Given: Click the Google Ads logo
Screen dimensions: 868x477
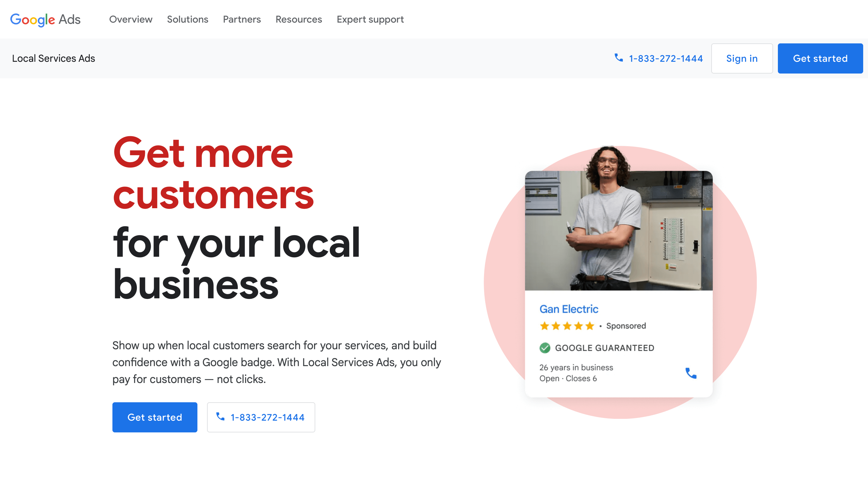Looking at the screenshot, I should point(45,20).
